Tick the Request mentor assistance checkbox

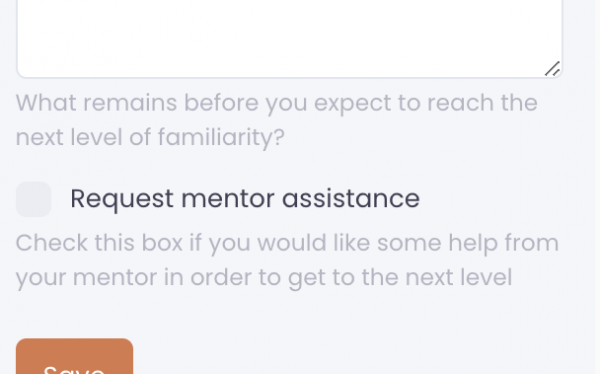coord(33,199)
